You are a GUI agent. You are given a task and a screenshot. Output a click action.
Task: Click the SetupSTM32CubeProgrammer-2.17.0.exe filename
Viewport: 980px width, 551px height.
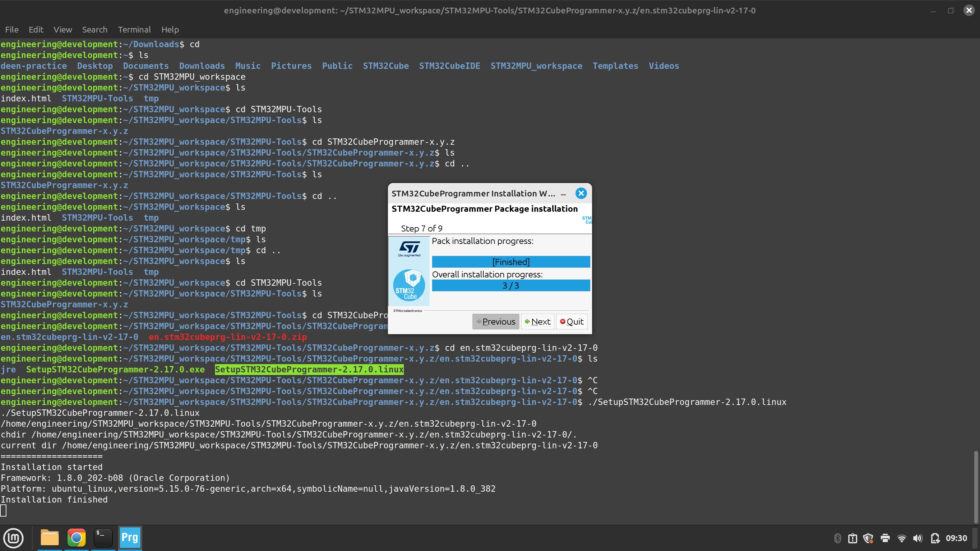[115, 370]
